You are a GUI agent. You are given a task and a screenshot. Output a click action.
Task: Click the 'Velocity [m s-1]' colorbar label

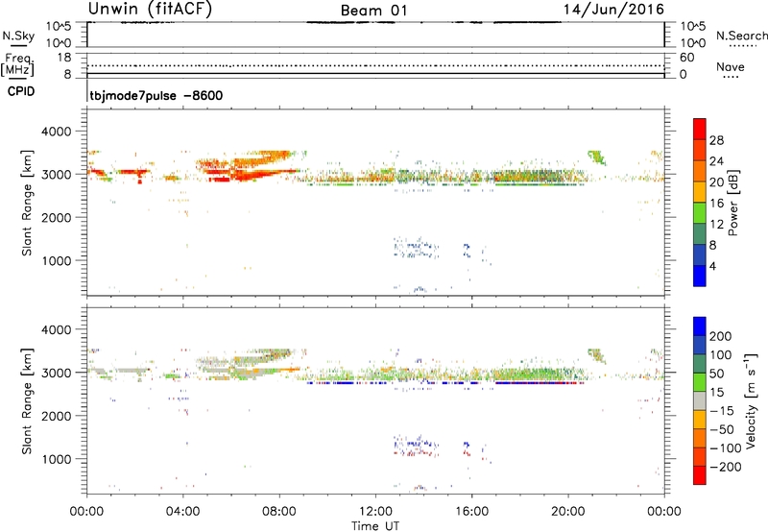tap(751, 401)
